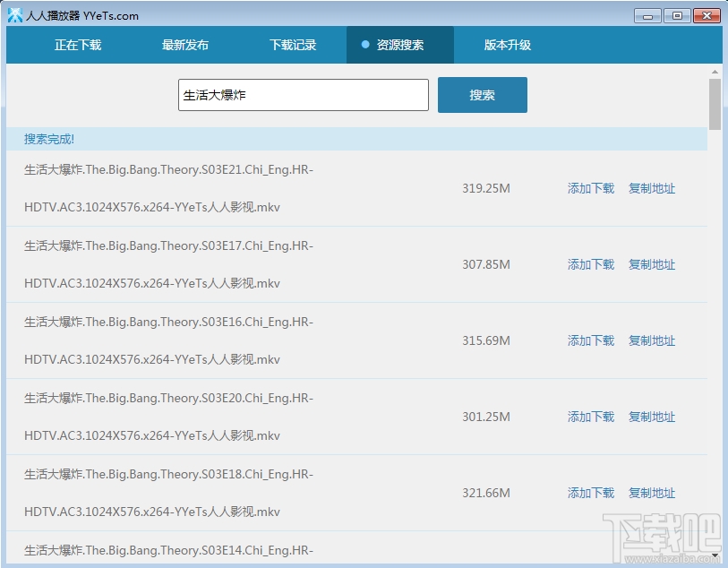Minimize the 人人播放器 window
The height and width of the screenshot is (568, 728).
pos(647,16)
